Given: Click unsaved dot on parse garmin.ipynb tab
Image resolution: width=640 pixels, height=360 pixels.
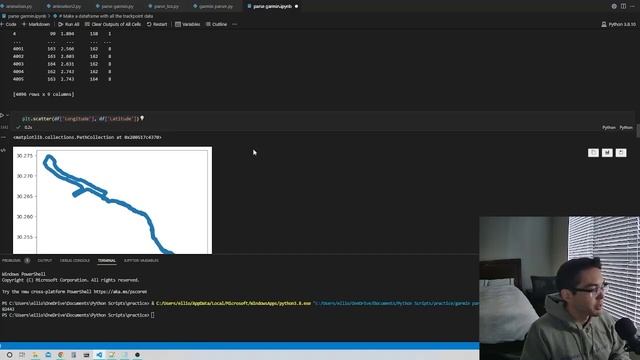Looking at the screenshot, I should point(296,7).
